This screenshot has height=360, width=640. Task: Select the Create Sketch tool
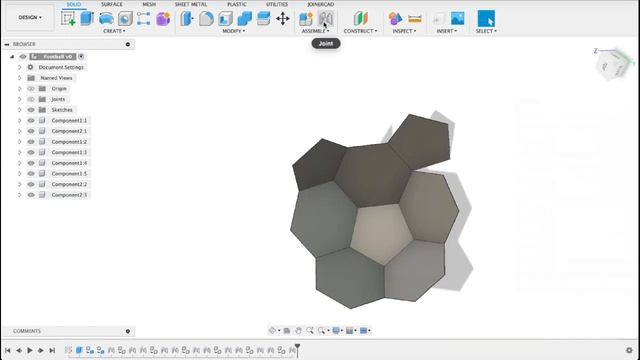pyautogui.click(x=68, y=18)
